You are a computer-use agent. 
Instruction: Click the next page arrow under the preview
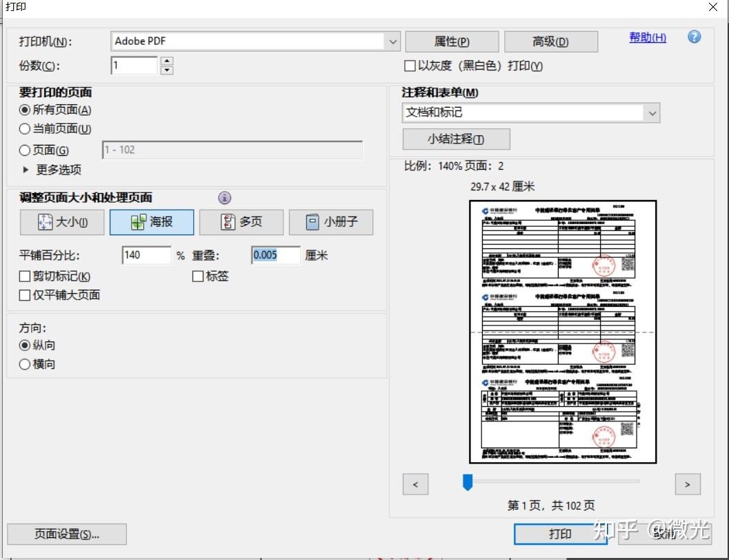coord(687,484)
